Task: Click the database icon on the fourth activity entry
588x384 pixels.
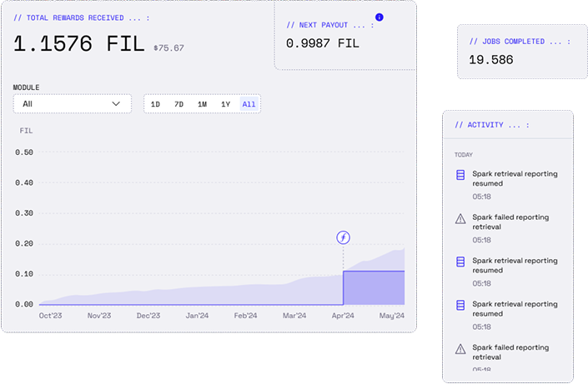Action: pos(460,305)
